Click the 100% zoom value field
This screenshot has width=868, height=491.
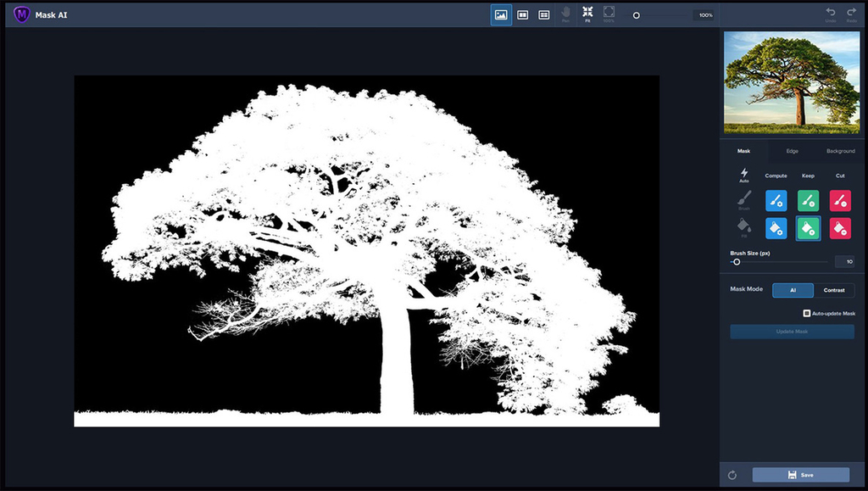click(704, 15)
